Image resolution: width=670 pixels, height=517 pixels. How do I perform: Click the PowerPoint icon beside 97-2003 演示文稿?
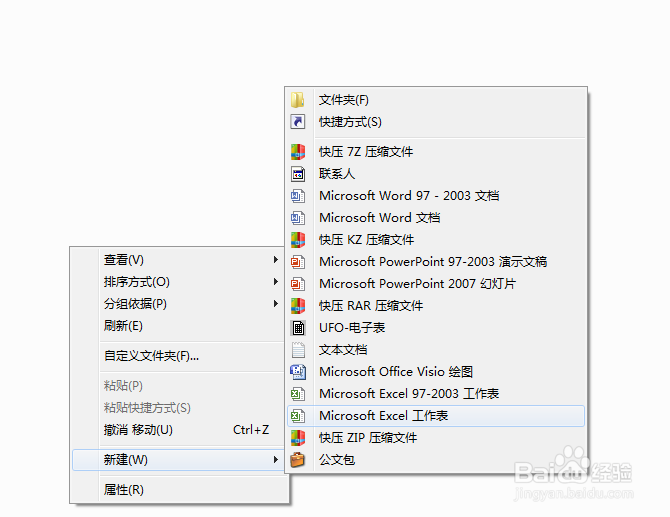click(x=298, y=261)
